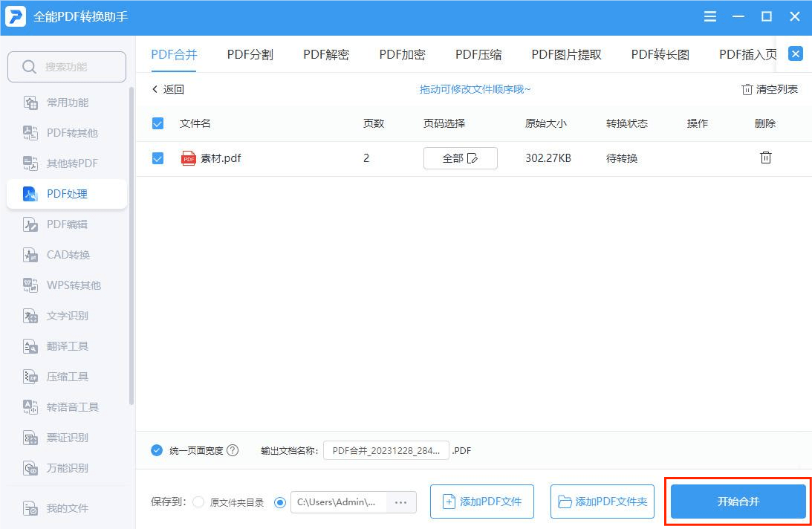Open the PDF压缩 tab
Screen dimensions: 812x529
point(478,53)
